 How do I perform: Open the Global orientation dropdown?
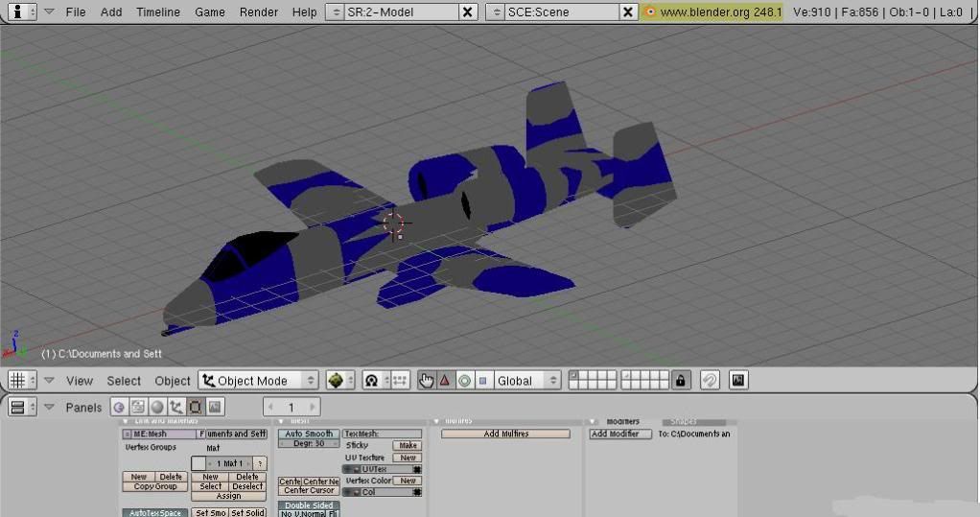(x=526, y=380)
